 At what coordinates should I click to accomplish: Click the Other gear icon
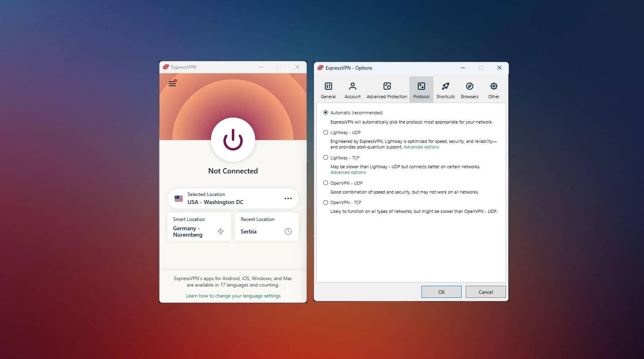tap(494, 86)
